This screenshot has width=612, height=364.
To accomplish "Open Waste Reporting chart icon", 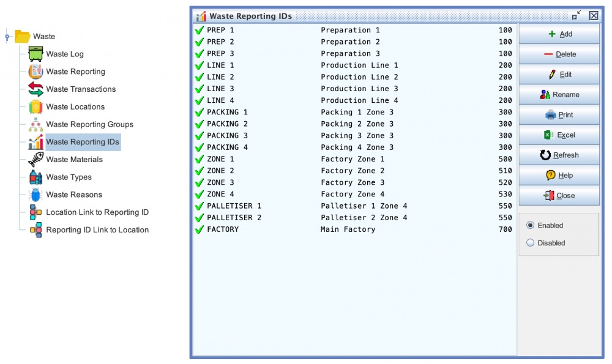I will (35, 72).
